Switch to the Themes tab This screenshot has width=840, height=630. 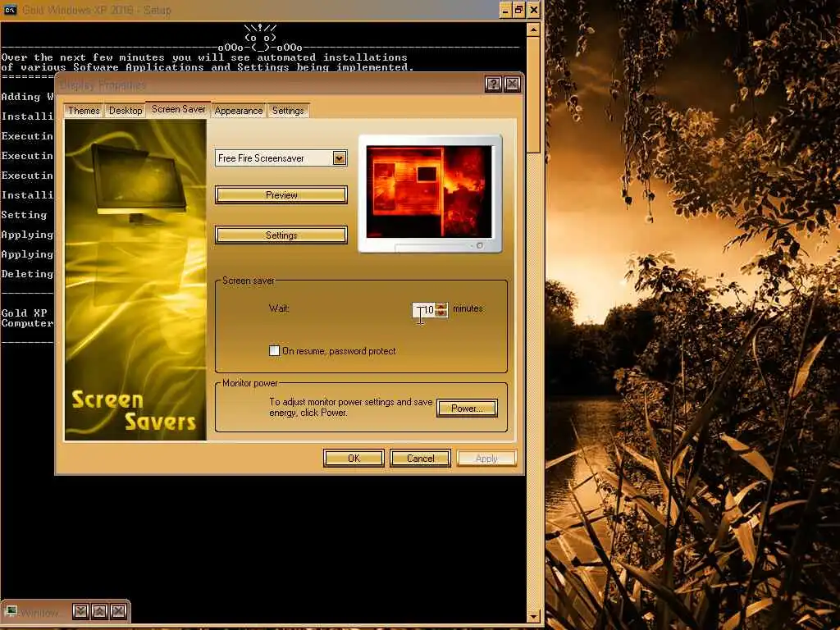tap(84, 111)
